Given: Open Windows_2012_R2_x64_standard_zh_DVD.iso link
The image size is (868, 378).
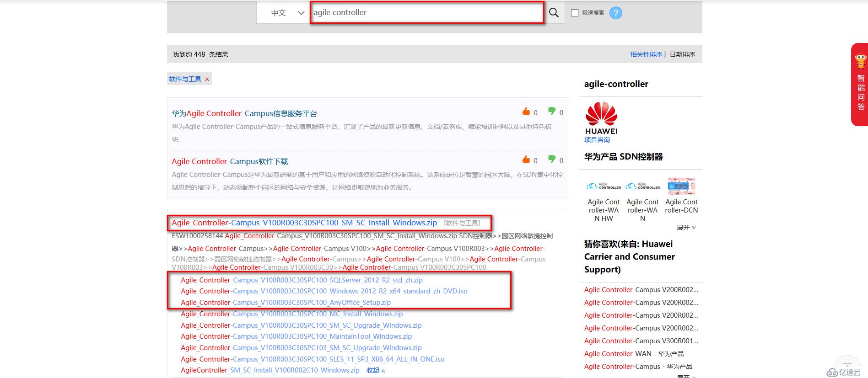Looking at the screenshot, I should [x=324, y=291].
